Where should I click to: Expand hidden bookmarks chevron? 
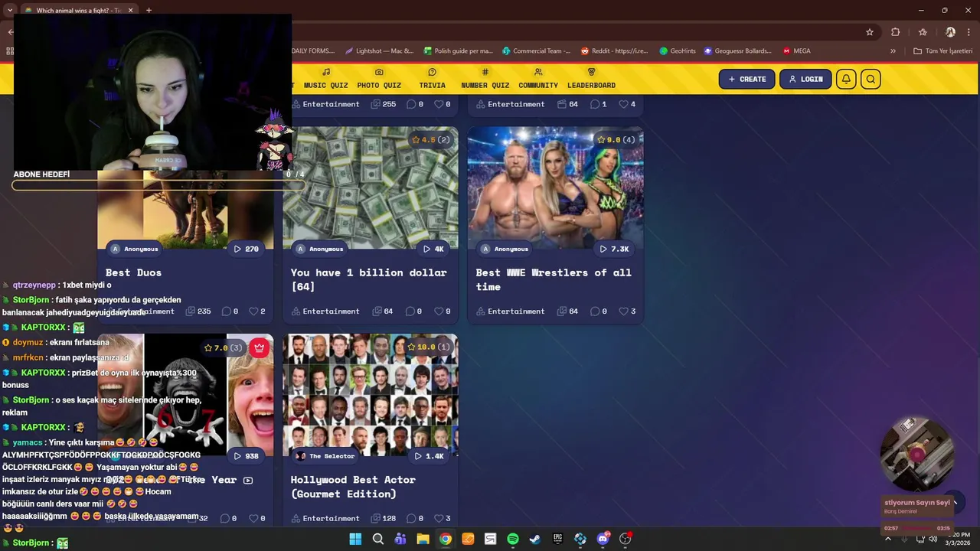click(x=893, y=51)
